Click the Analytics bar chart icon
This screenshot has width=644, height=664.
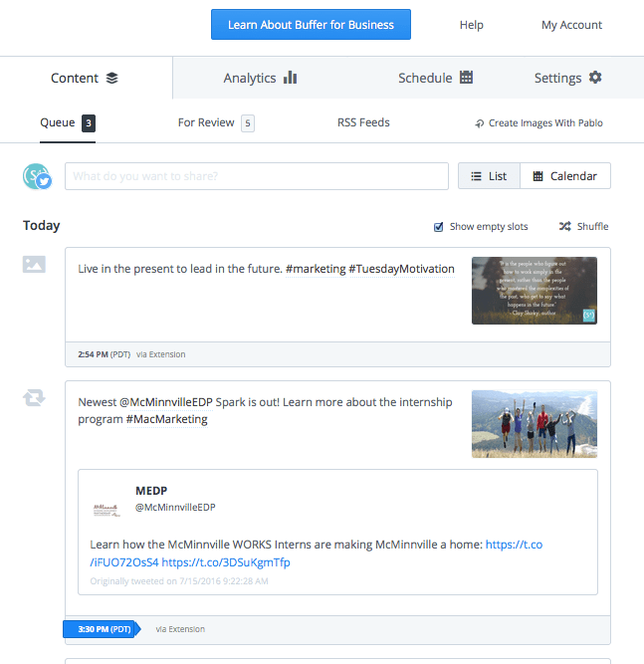290,78
